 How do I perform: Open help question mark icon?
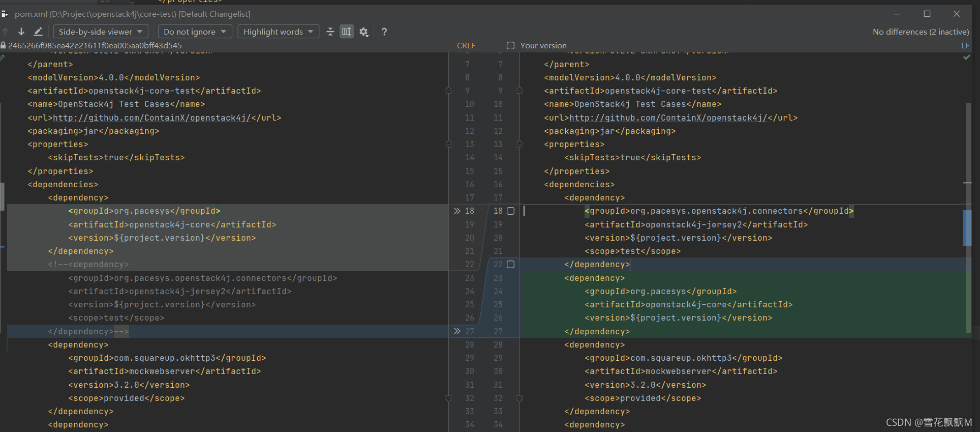click(384, 32)
